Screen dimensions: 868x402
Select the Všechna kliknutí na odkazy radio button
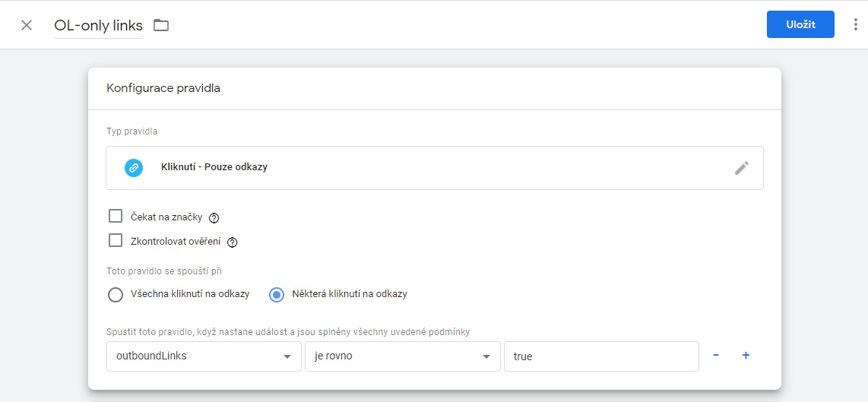116,295
